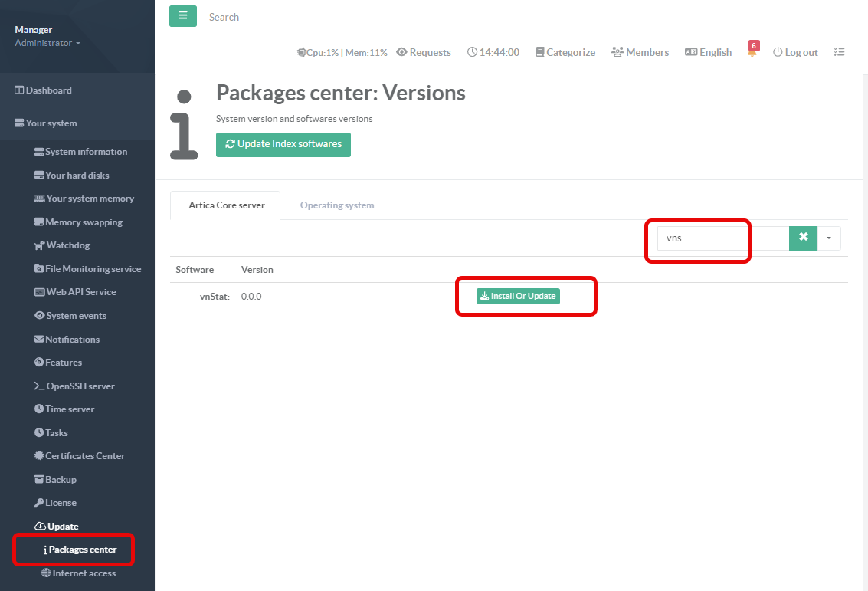Screen dimensions: 868x591
Task: Open Watchdog in the sidebar
Action: [x=67, y=245]
